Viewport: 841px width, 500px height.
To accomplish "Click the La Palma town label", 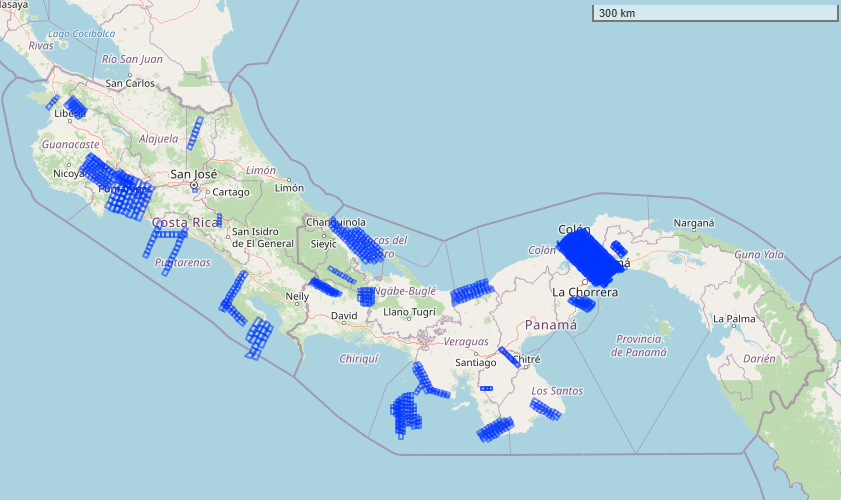I will point(734,319).
